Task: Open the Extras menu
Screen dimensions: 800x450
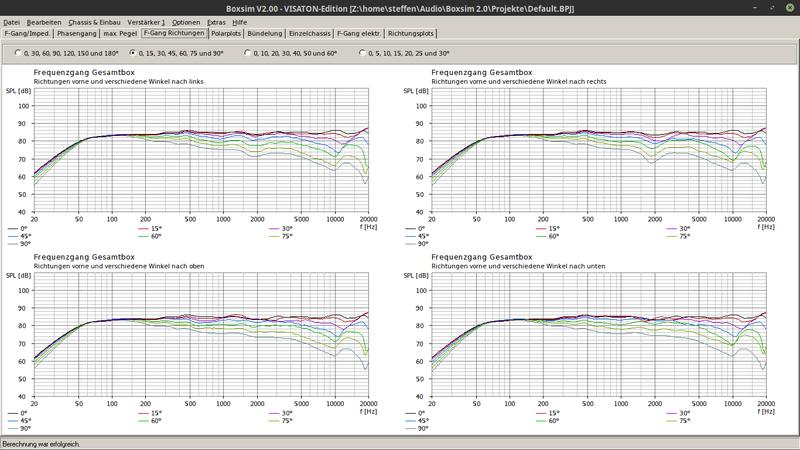Action: pyautogui.click(x=216, y=21)
